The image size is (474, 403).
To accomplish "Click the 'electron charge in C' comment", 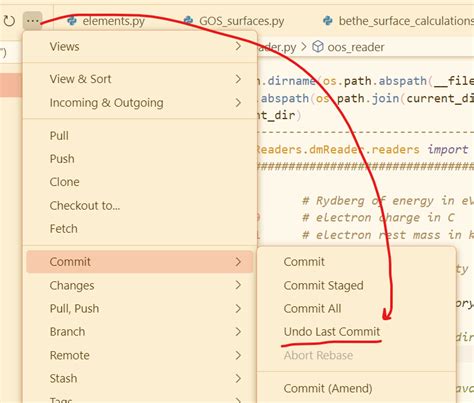I will (x=378, y=218).
